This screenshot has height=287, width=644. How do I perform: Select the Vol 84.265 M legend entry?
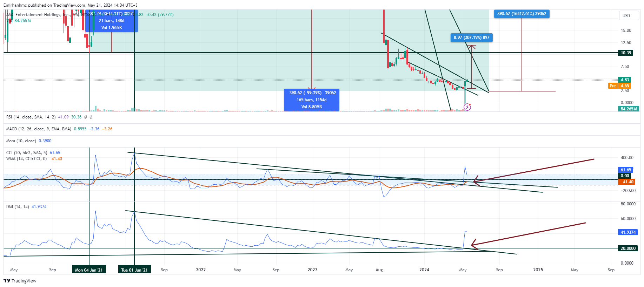(x=19, y=21)
